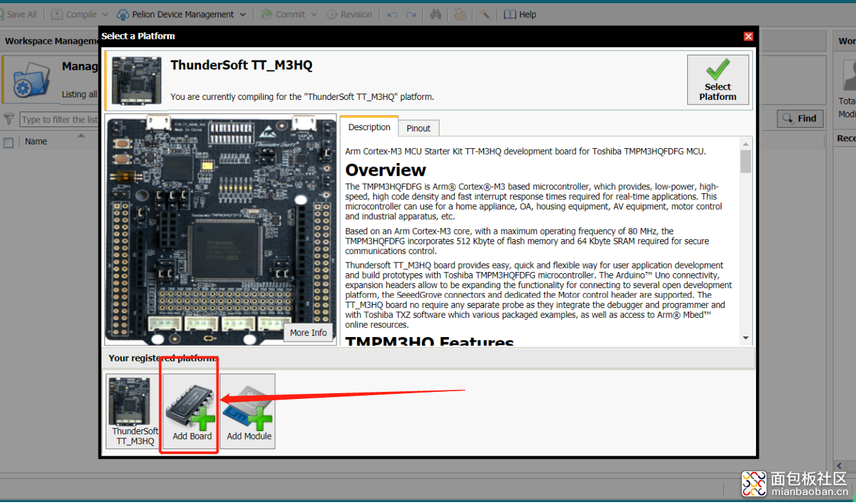
Task: Click the Save All toolbar button
Action: pos(19,14)
